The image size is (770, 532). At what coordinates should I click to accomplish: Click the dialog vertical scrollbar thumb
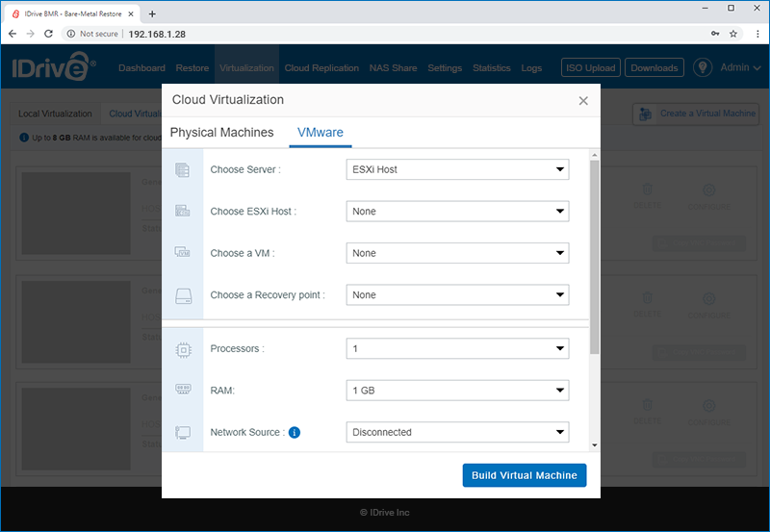(595, 257)
